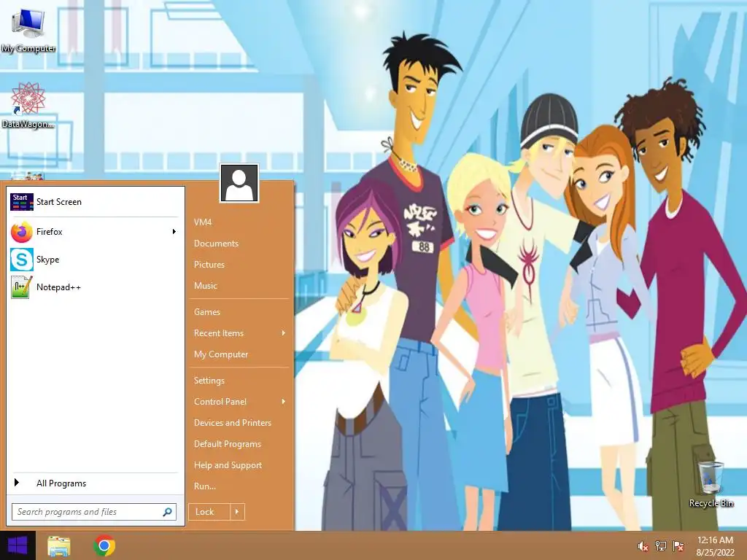Open Settings from the start menu

(209, 381)
